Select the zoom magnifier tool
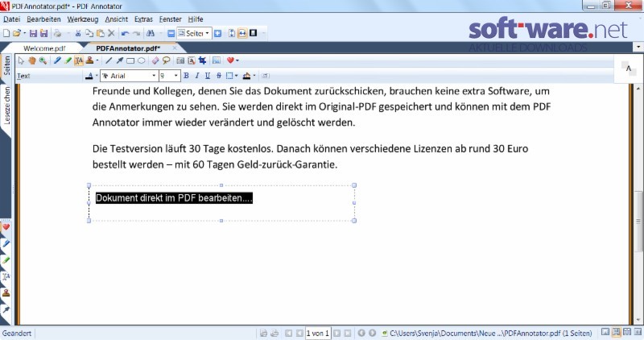This screenshot has height=340, width=644. point(43,61)
